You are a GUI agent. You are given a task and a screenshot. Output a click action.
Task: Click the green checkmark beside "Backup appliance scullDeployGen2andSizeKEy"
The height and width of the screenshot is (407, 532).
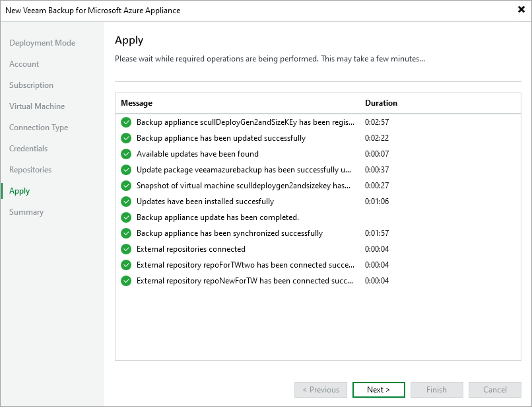click(x=126, y=122)
